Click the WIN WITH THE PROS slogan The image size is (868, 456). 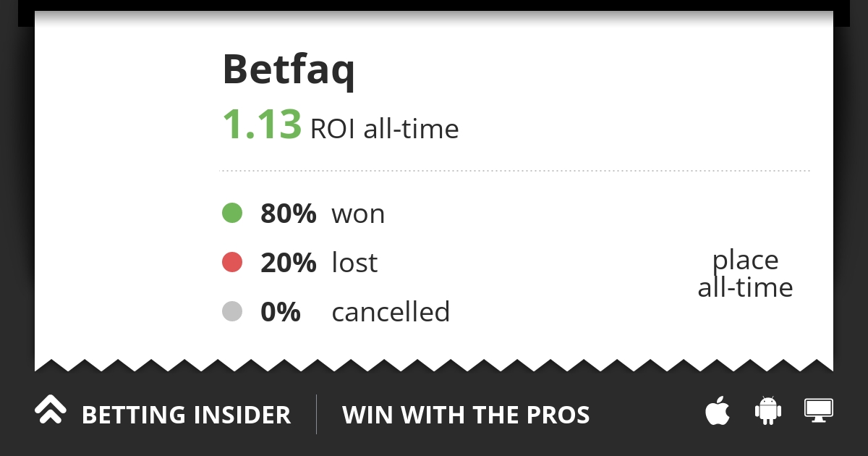(x=466, y=415)
